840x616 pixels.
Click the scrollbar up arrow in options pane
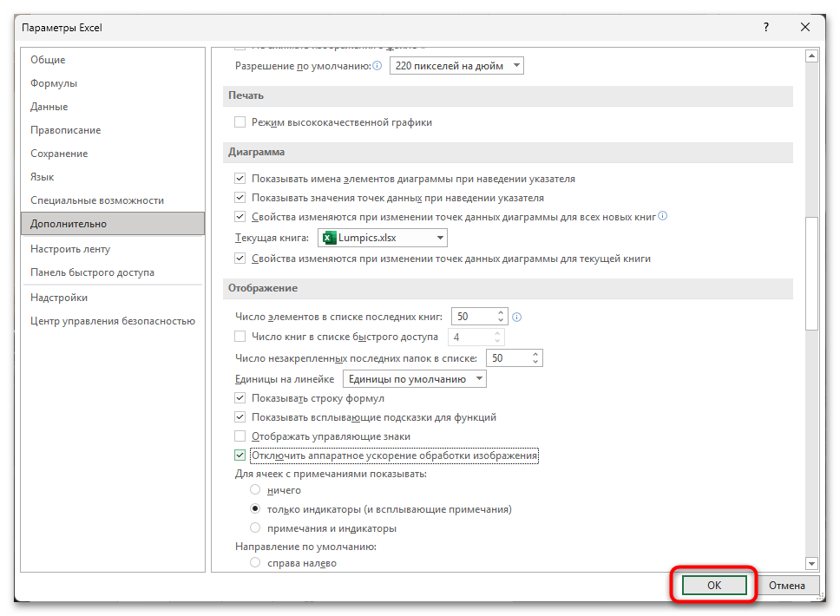coord(812,57)
